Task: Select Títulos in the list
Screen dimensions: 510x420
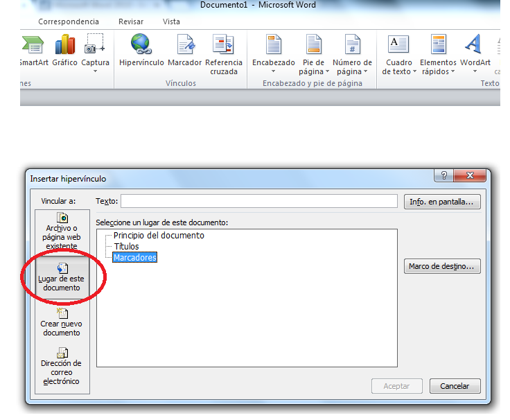Action: [126, 247]
